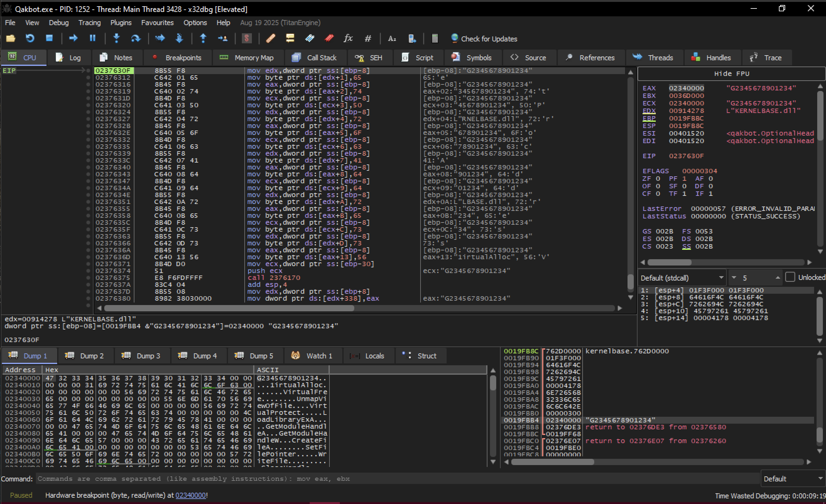
Task: Open the Trace tab
Action: (767, 58)
